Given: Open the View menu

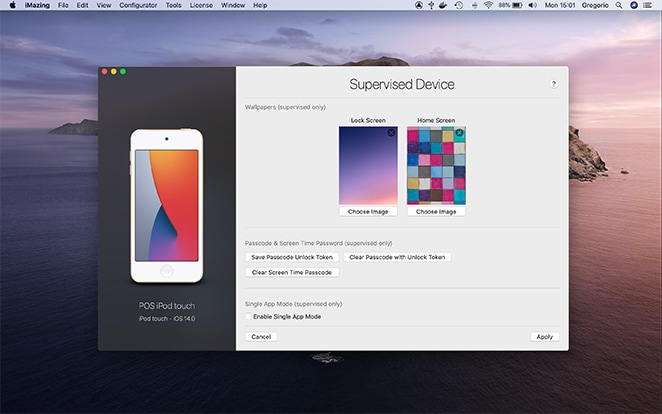Looking at the screenshot, I should [x=103, y=5].
